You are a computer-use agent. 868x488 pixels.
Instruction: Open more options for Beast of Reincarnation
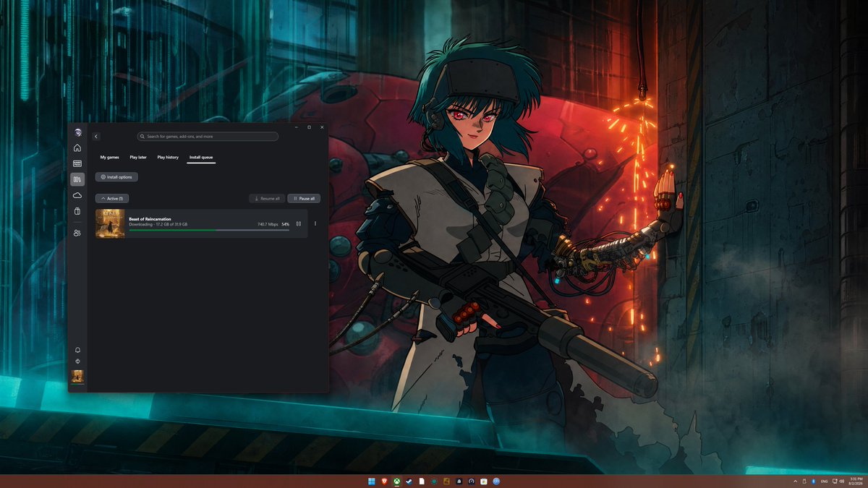(315, 223)
